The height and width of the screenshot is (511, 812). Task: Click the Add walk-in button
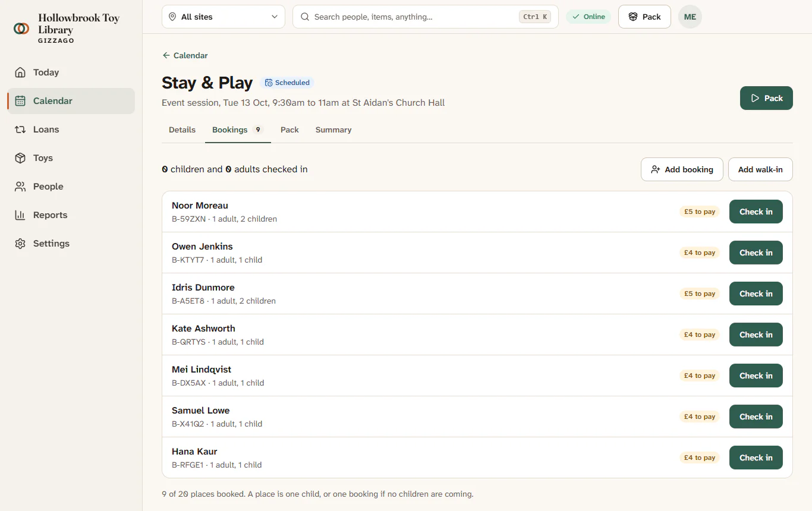tap(760, 169)
